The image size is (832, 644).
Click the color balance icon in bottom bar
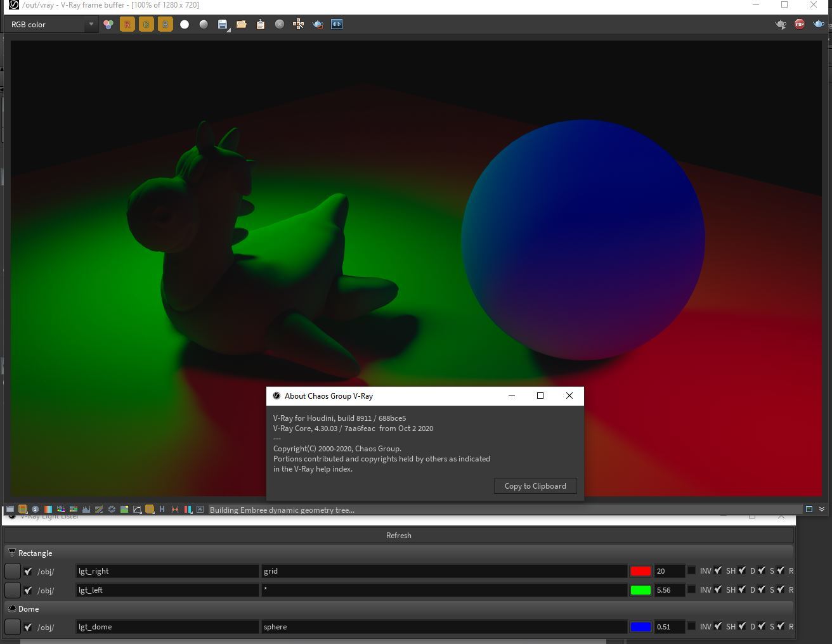74,509
